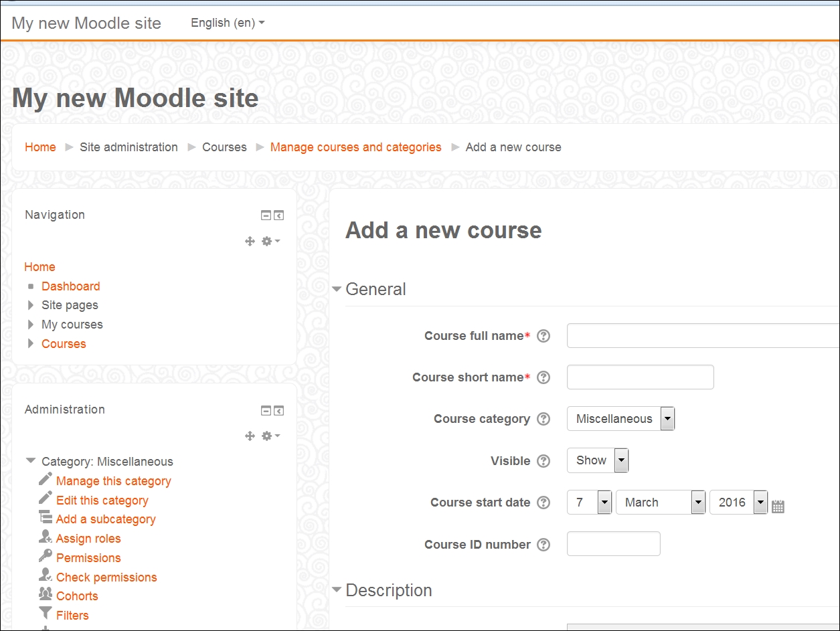Screen dimensions: 840x631
Task: Open the Navigation block actions gear
Action: (270, 242)
